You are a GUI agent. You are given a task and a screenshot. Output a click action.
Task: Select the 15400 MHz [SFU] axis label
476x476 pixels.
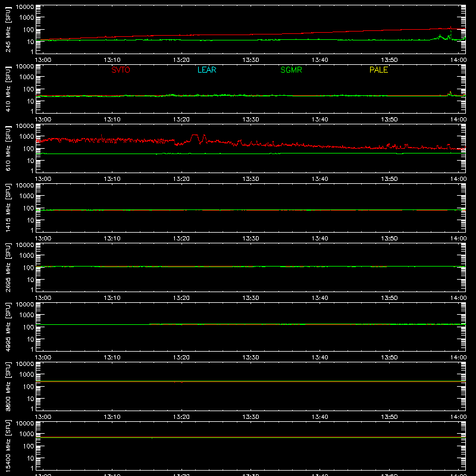click(8, 446)
